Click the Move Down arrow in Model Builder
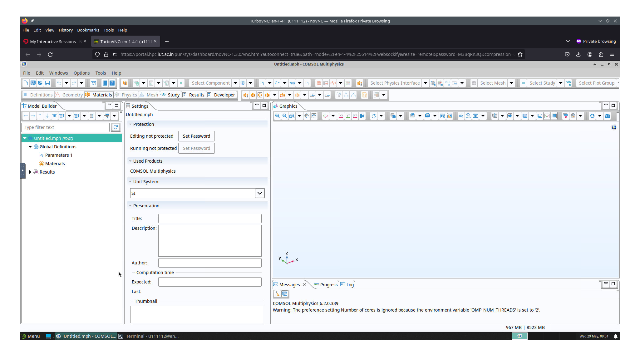Viewport: 640px width, 364px height. tap(47, 116)
